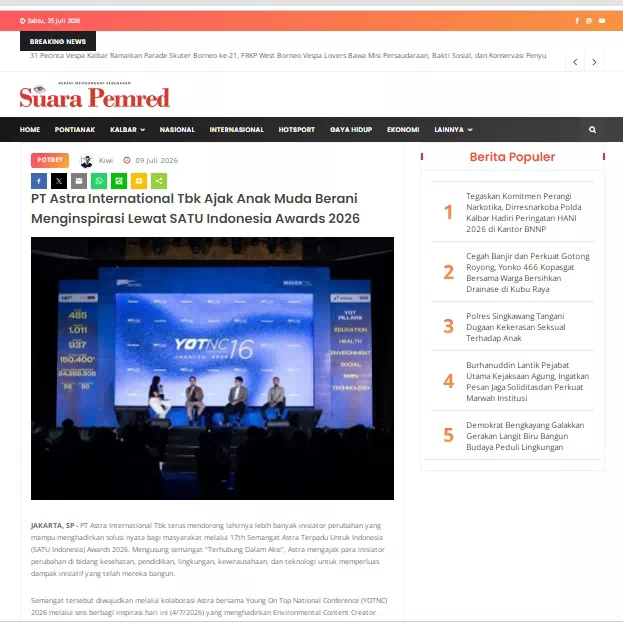This screenshot has width=623, height=624.
Task: Click paragraph beginning Semangat tersebut diwujudkan
Action: coord(209,606)
